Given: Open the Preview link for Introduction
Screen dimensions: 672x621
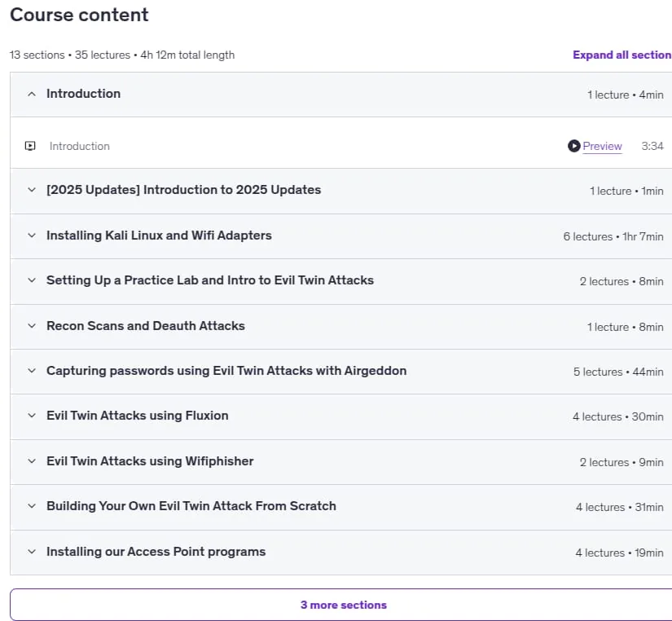Looking at the screenshot, I should 602,146.
